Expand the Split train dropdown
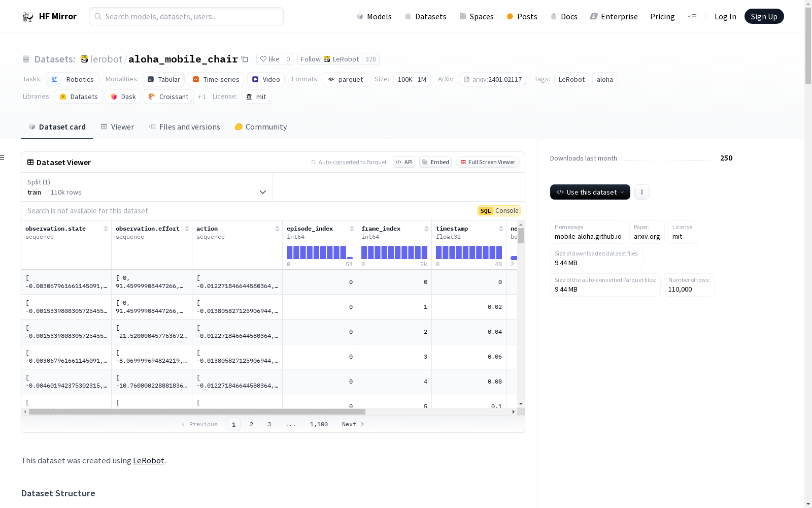 [x=147, y=187]
